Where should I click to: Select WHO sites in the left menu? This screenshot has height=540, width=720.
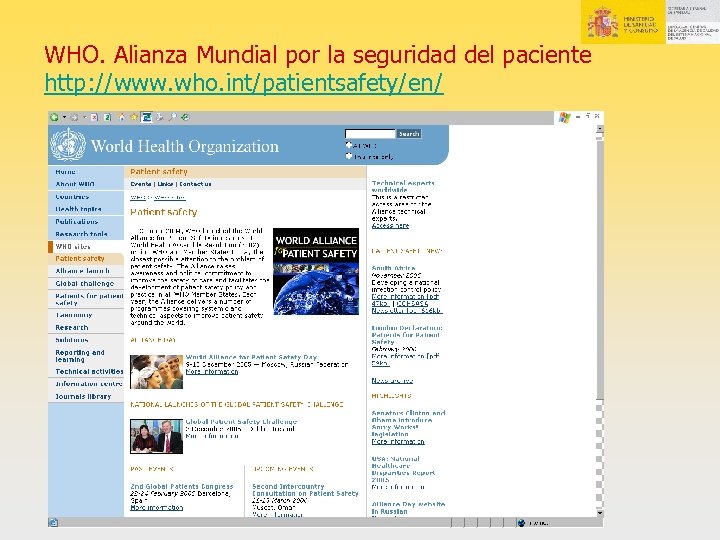point(73,247)
